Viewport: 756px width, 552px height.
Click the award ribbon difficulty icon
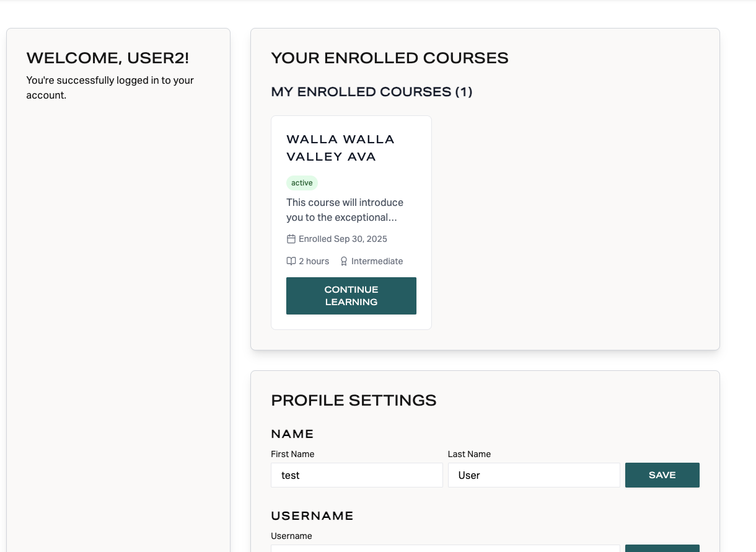point(344,261)
